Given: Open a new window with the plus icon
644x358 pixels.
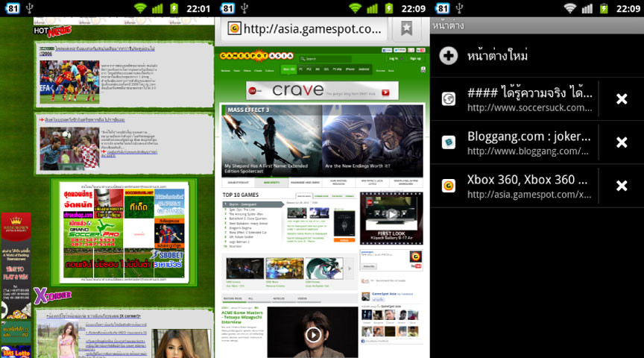Looking at the screenshot, I should (449, 55).
